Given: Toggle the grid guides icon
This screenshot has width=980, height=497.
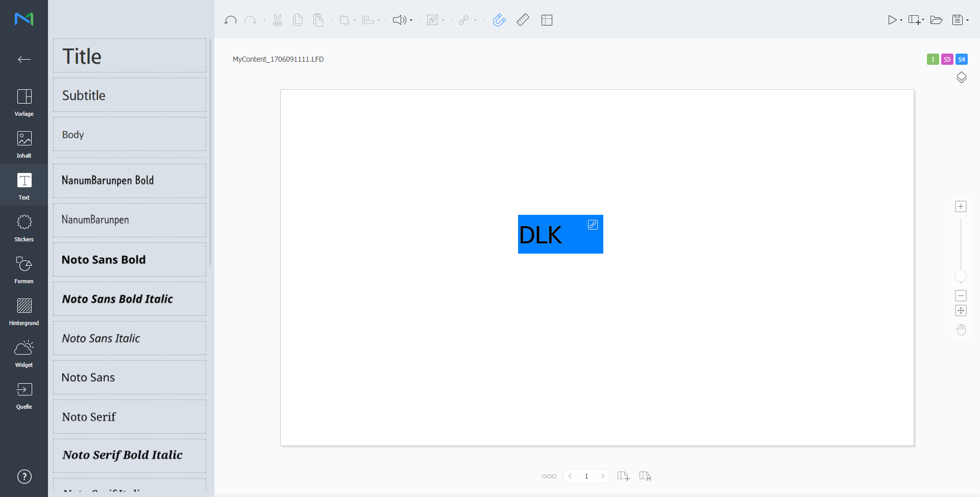Looking at the screenshot, I should pos(547,20).
